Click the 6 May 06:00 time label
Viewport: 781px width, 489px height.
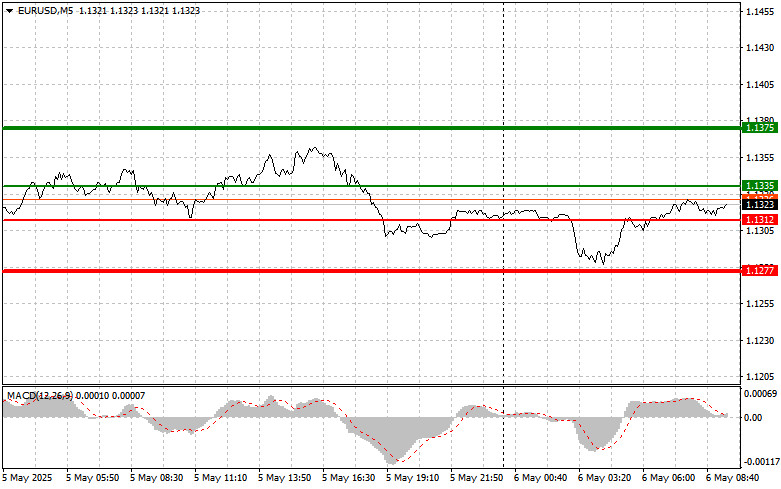click(668, 478)
